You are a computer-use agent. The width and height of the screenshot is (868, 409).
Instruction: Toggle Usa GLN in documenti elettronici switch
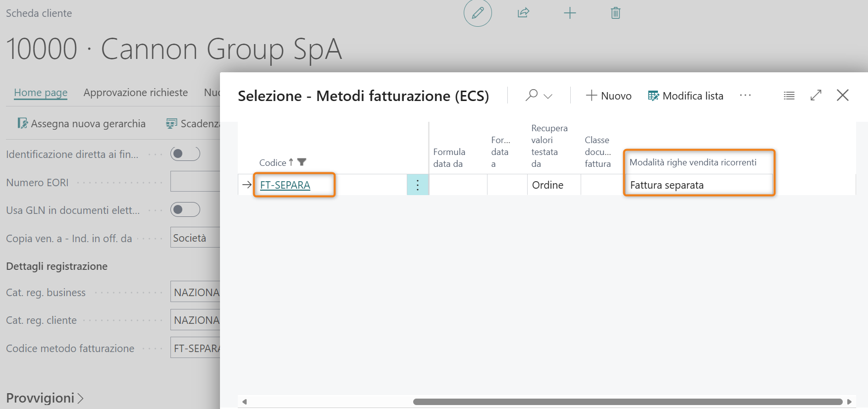[185, 210]
